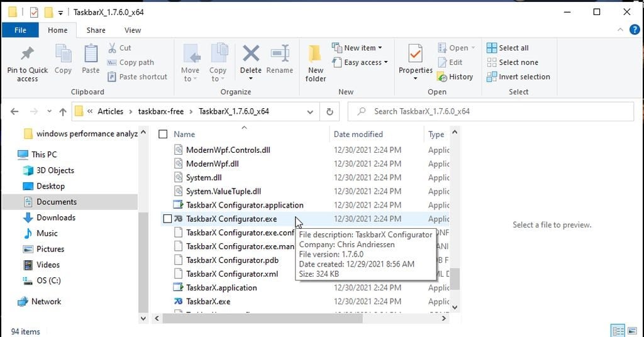Click the Copy ribbon icon

tap(63, 54)
